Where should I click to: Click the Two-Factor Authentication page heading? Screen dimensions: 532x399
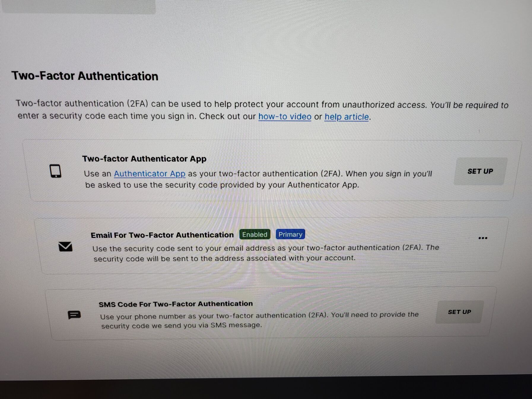[x=85, y=76]
